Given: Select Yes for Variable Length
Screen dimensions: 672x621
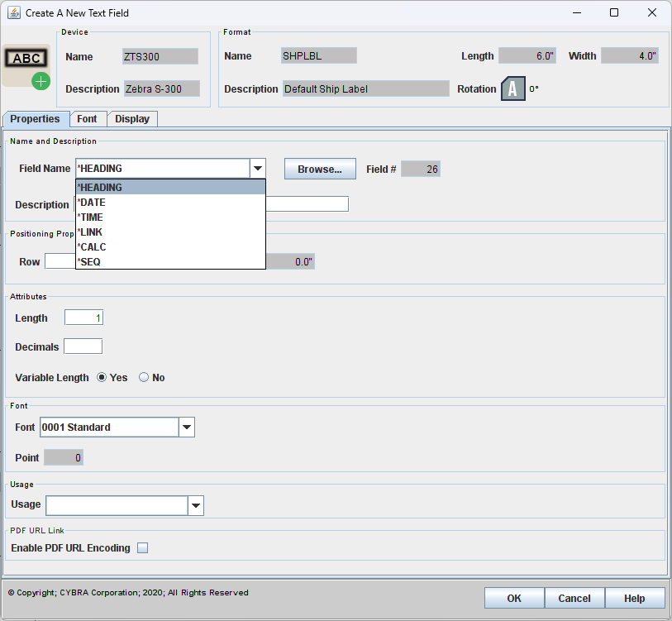Looking at the screenshot, I should pyautogui.click(x=102, y=378).
